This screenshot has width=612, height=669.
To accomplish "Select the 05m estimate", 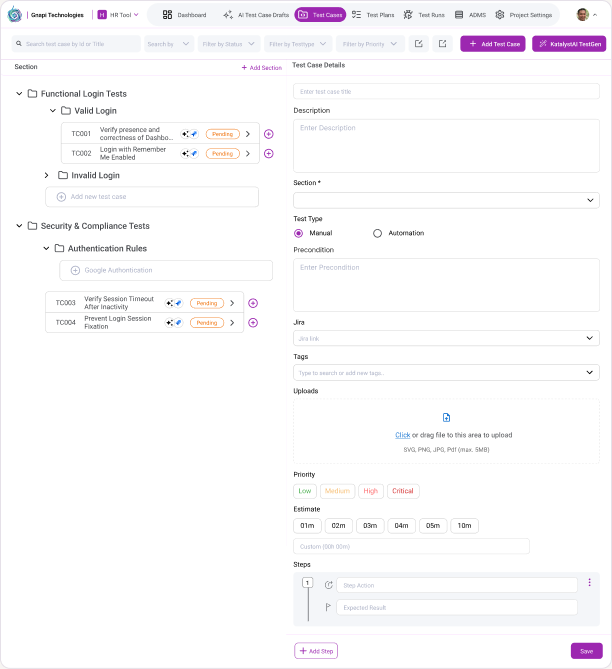I will (433, 526).
